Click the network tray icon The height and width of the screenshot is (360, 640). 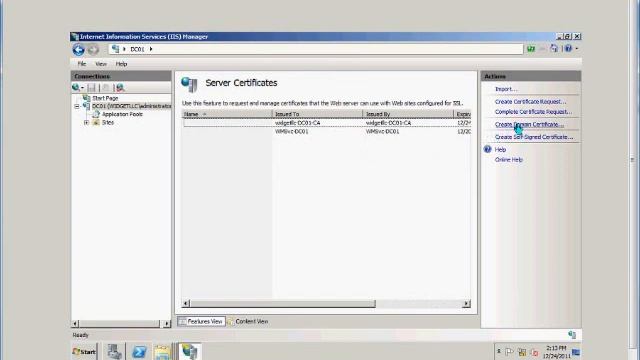[522, 351]
